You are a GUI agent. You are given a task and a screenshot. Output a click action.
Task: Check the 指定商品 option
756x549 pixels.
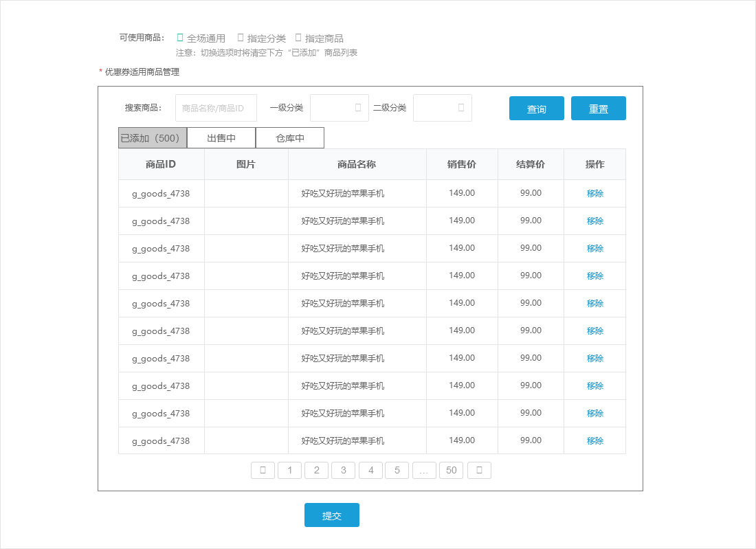[298, 38]
